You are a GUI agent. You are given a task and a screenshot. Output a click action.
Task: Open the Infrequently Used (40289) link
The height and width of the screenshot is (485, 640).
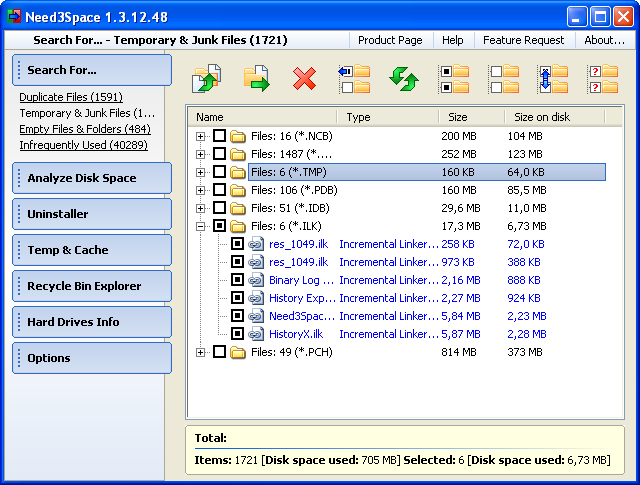pos(83,145)
